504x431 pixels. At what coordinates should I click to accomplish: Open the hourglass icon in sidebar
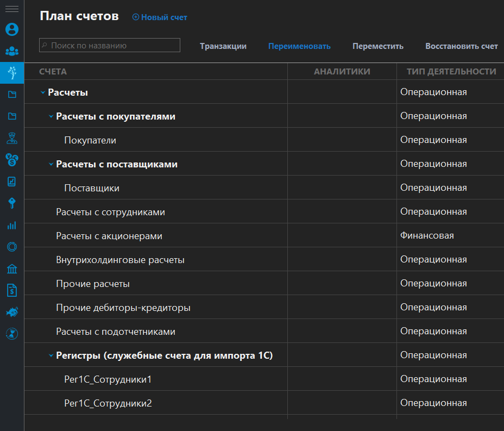click(11, 333)
